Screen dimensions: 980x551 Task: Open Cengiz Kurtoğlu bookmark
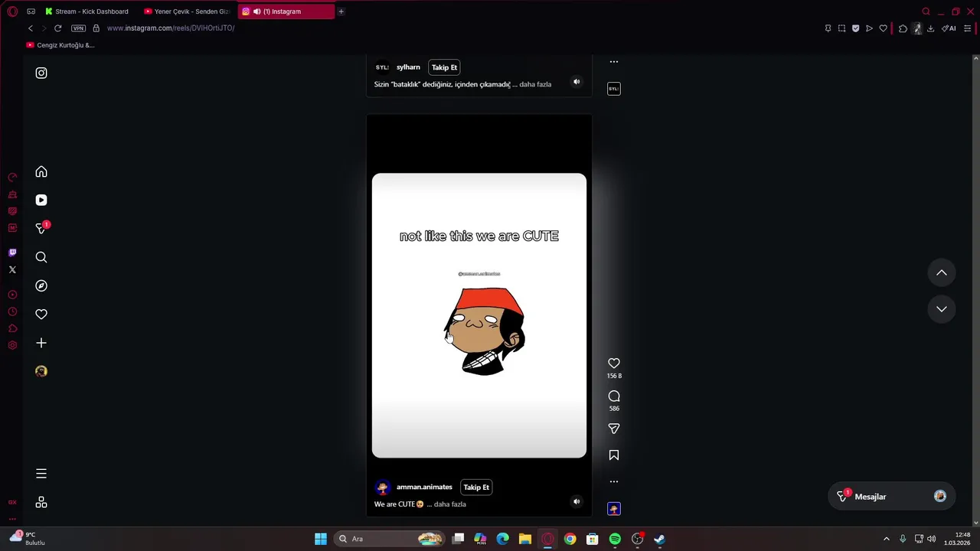[60, 45]
